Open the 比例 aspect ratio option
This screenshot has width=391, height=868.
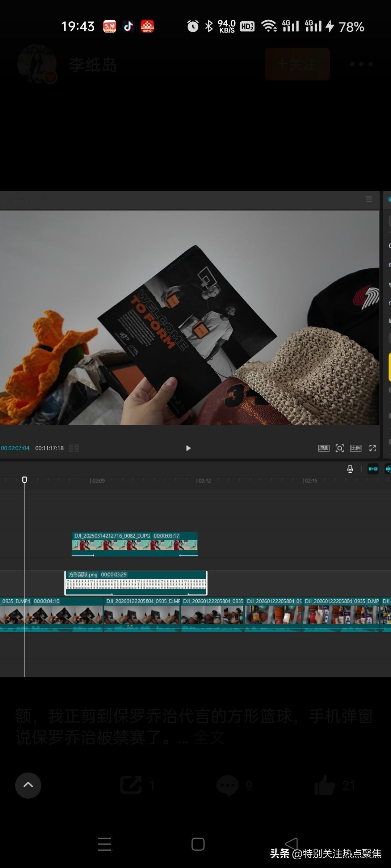tap(356, 448)
